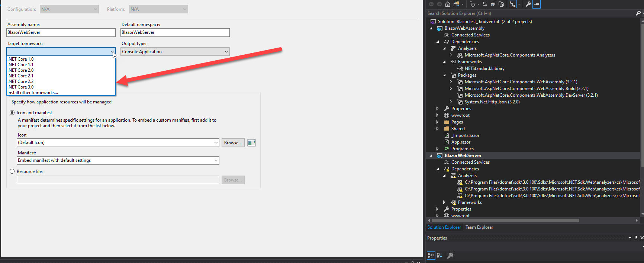
Task: Open the Pending Changes Filter clock icon
Action: click(x=473, y=4)
